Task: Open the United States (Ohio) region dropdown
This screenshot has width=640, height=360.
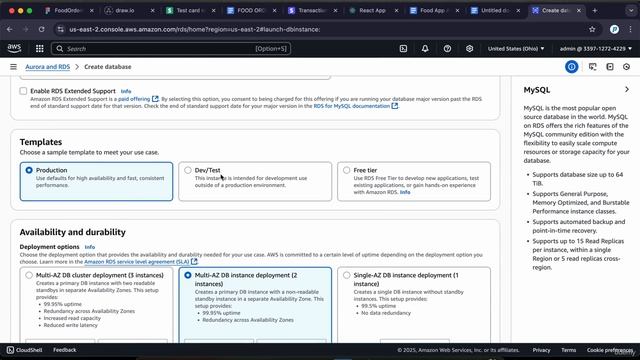Action: [516, 49]
